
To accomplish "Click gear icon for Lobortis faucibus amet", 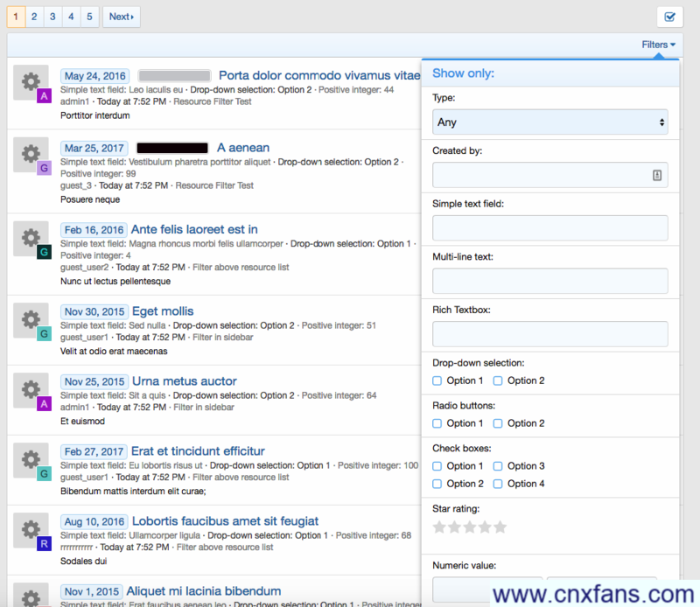I will tap(31, 530).
